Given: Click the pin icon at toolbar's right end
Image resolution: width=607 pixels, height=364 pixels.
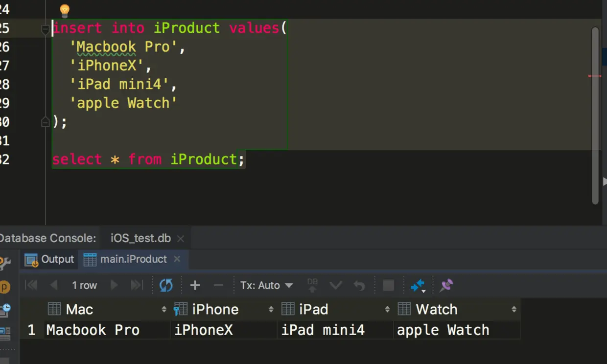Looking at the screenshot, I should tap(446, 285).
